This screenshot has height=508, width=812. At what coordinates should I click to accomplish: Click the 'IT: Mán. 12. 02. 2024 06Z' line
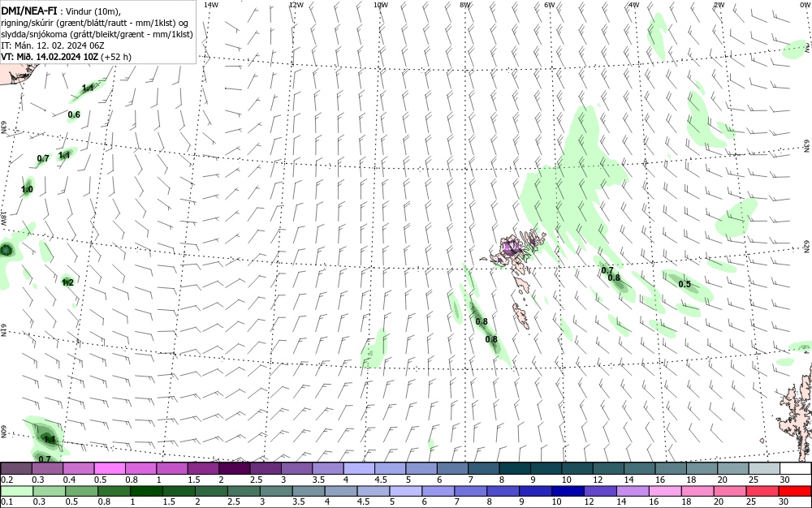tap(53, 45)
